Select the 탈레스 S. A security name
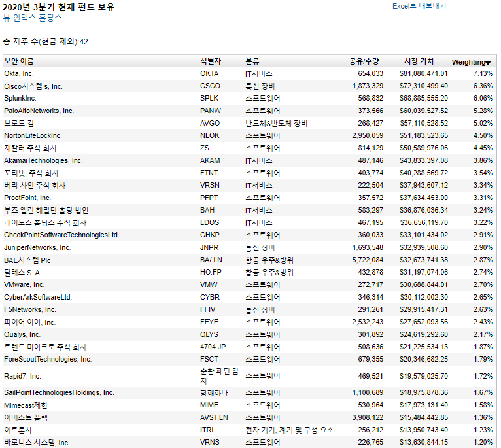The width and height of the screenshot is (501, 448). point(22,273)
